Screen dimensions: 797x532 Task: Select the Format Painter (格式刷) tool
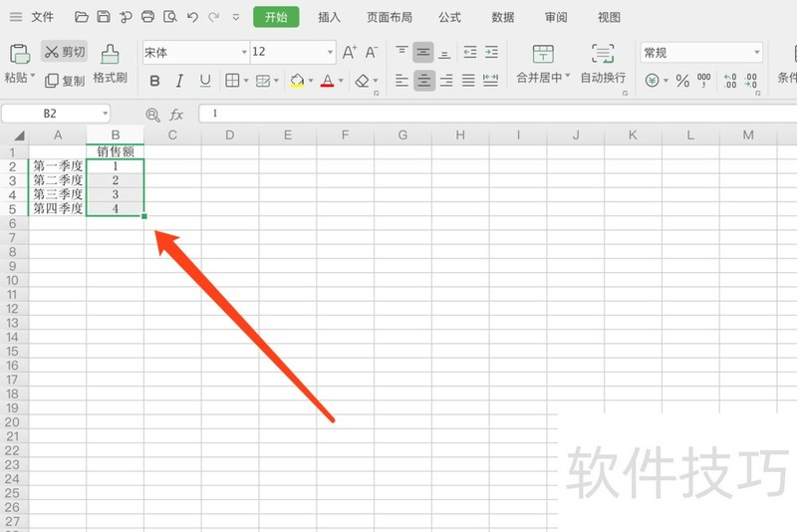(110, 63)
